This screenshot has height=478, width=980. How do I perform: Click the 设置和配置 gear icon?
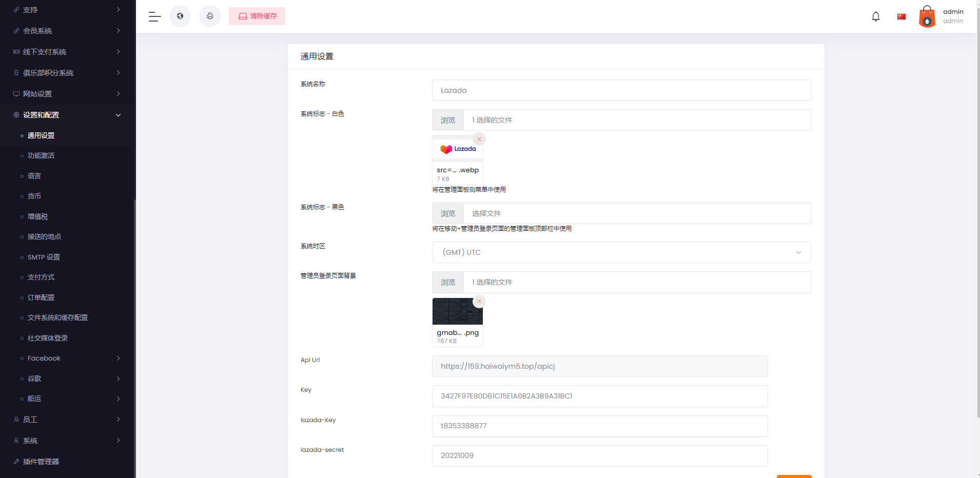(x=15, y=114)
